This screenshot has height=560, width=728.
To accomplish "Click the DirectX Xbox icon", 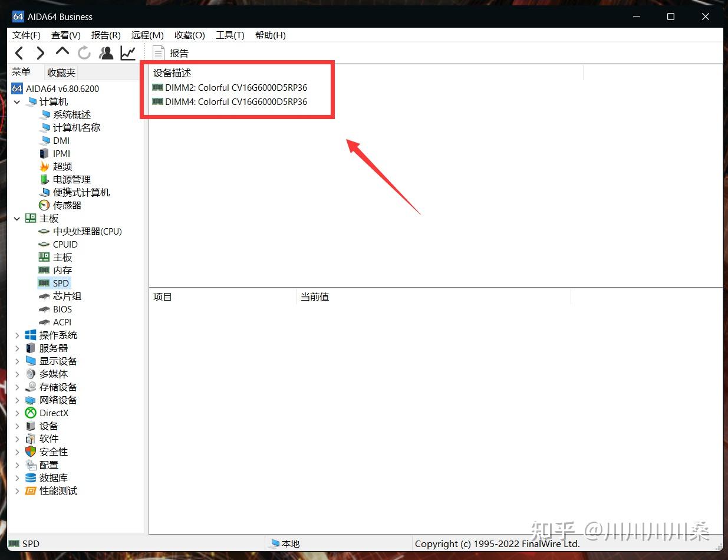I will pos(31,413).
